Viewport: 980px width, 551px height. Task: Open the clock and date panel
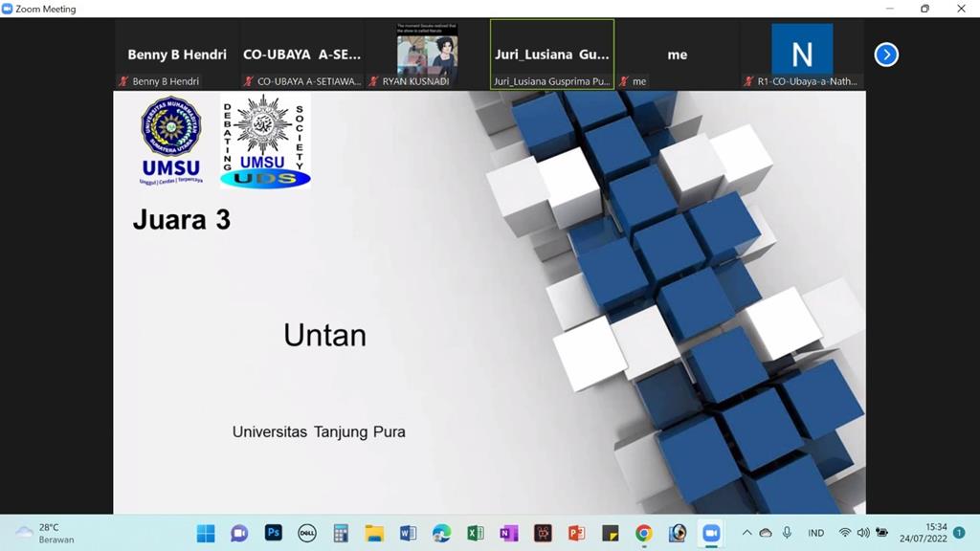click(x=922, y=533)
